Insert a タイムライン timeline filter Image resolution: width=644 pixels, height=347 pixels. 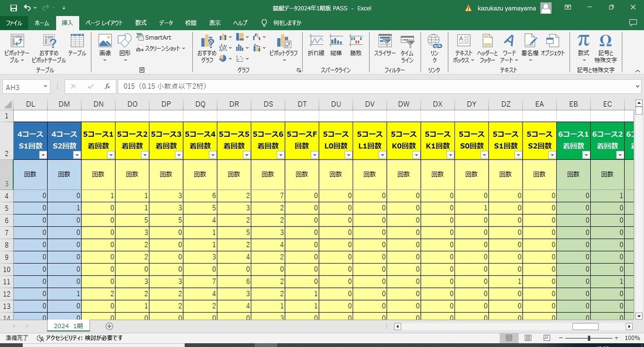click(407, 48)
